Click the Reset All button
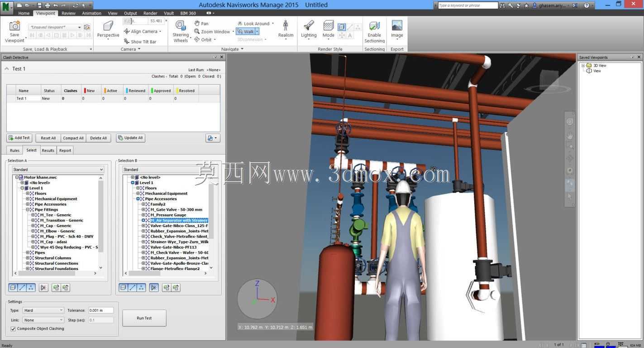This screenshot has height=348, width=644. pyautogui.click(x=48, y=138)
